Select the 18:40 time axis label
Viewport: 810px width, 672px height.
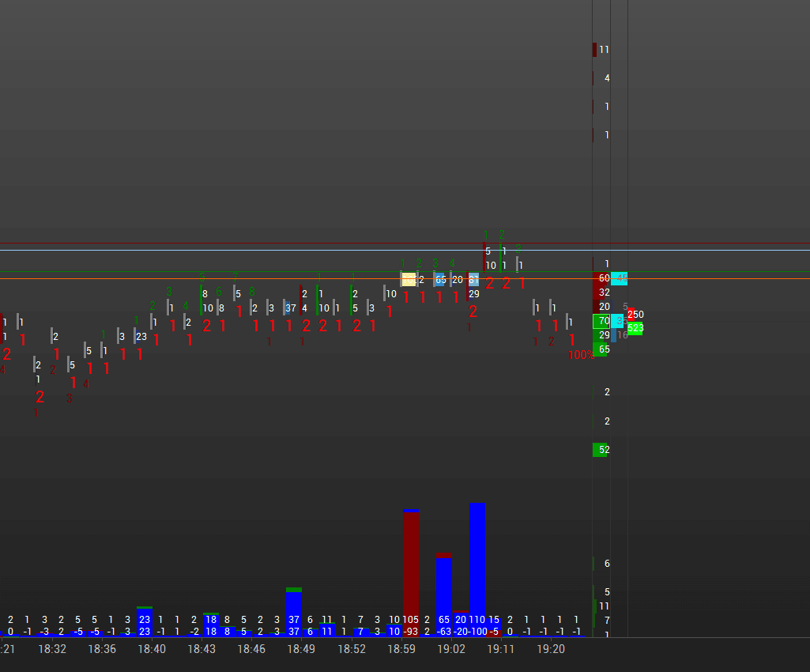[152, 649]
